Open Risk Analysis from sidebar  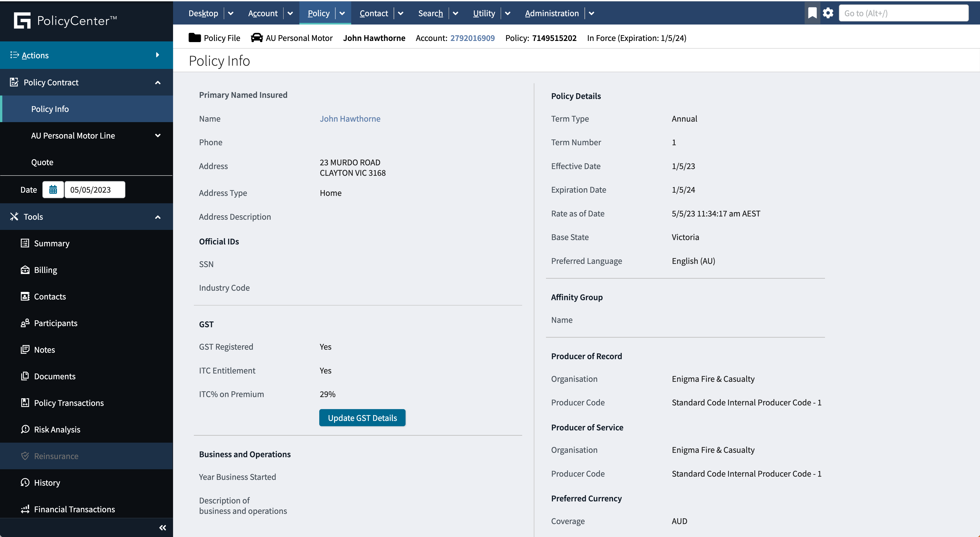pos(57,429)
